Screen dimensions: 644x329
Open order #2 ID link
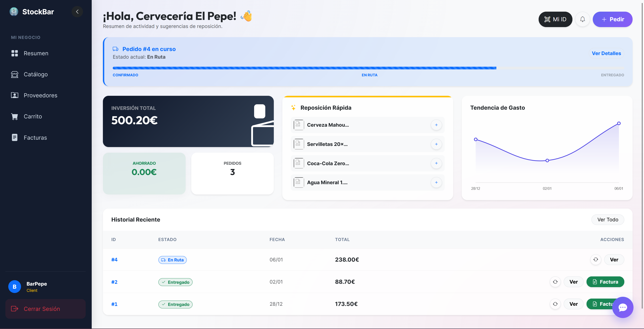[x=114, y=282]
